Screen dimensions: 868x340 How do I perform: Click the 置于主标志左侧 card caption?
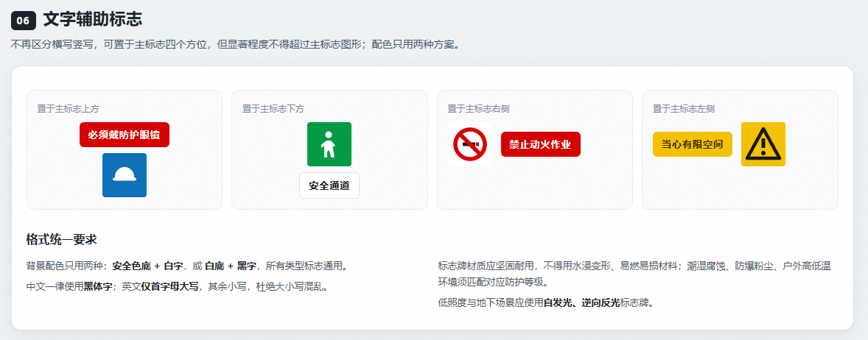coord(684,109)
